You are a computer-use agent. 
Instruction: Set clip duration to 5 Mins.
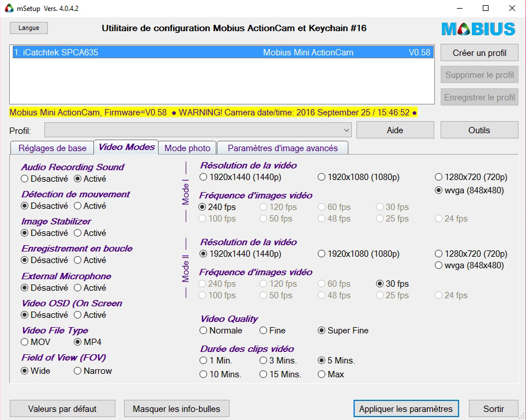pyautogui.click(x=336, y=360)
